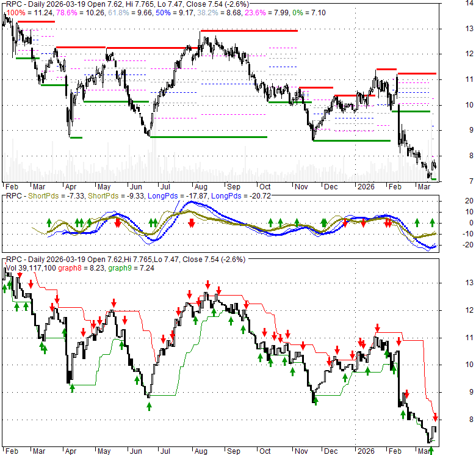Click the first 'ShortPds = -7.33' indicator value

tap(56, 196)
